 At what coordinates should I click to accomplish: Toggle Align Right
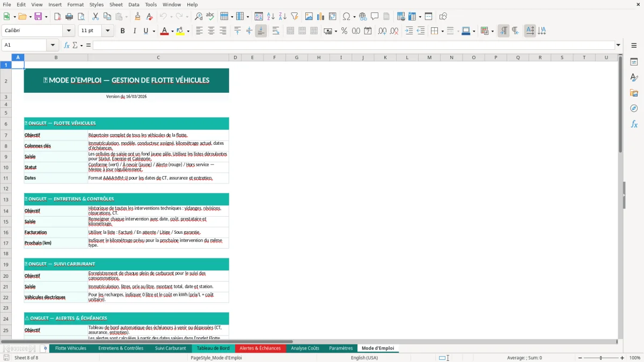(x=223, y=31)
